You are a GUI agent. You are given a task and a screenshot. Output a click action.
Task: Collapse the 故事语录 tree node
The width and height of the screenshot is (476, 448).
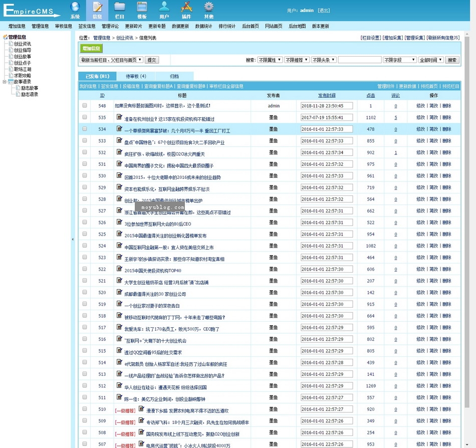point(5,82)
